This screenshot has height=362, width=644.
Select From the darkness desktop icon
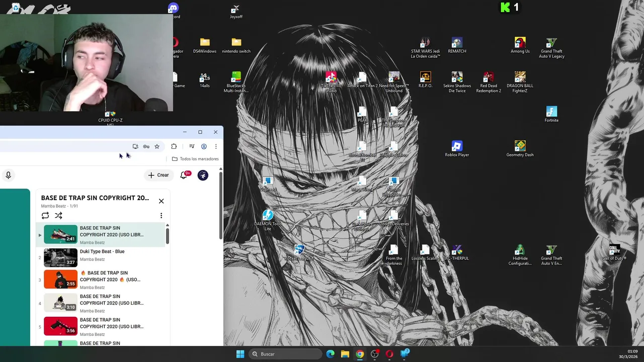click(394, 255)
